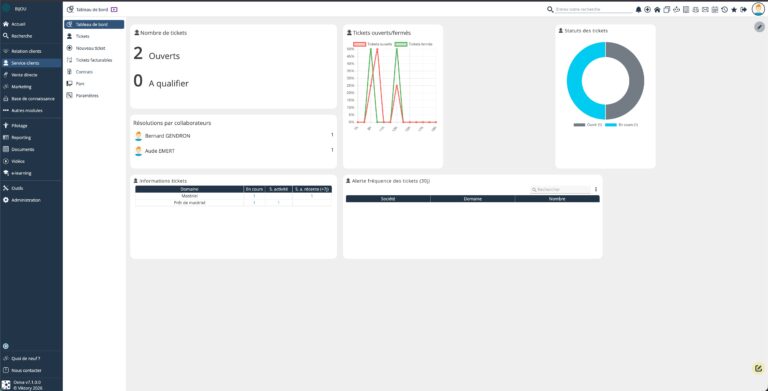768x391 pixels.
Task: Click the house icon in top toolbar
Action: pos(657,9)
